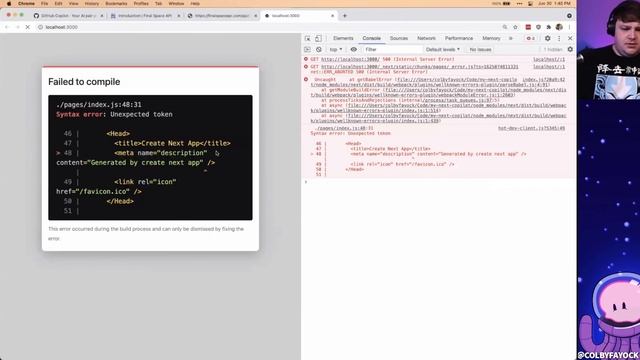640x360 pixels.
Task: Click the localhost:3000 address bar
Action: (x=269, y=27)
